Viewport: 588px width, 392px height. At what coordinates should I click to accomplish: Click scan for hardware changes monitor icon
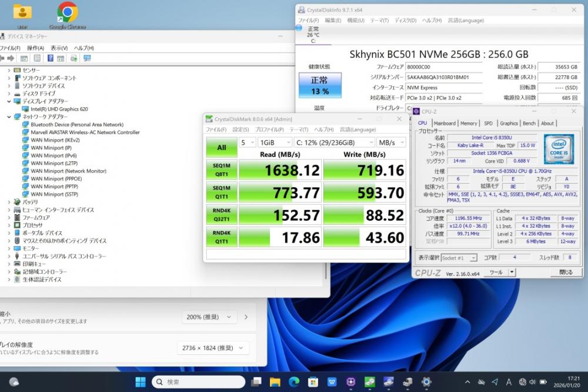tap(87, 58)
